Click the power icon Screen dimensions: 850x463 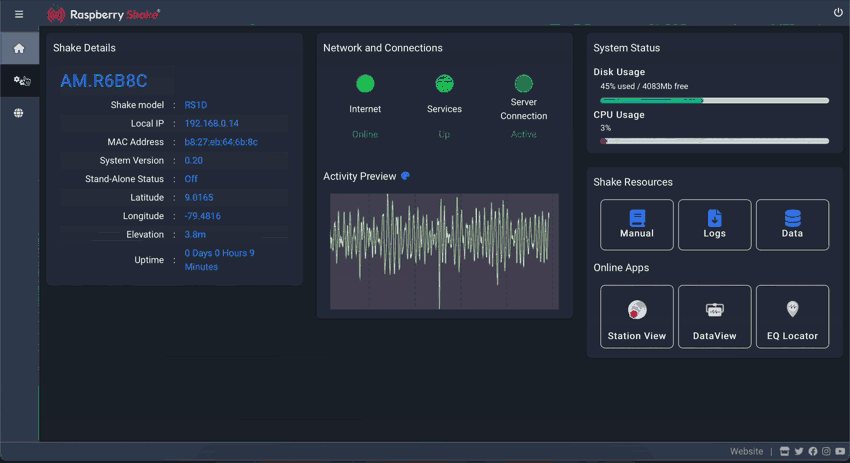(x=838, y=12)
